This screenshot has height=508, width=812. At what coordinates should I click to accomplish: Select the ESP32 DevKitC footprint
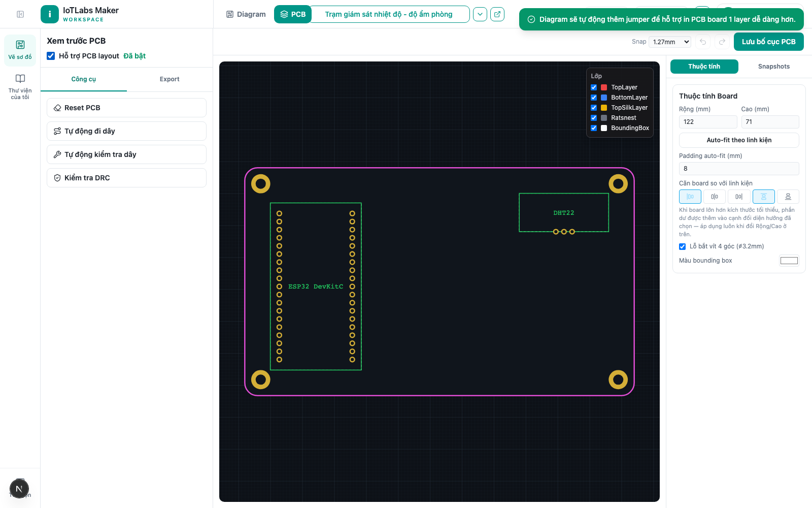(x=316, y=287)
